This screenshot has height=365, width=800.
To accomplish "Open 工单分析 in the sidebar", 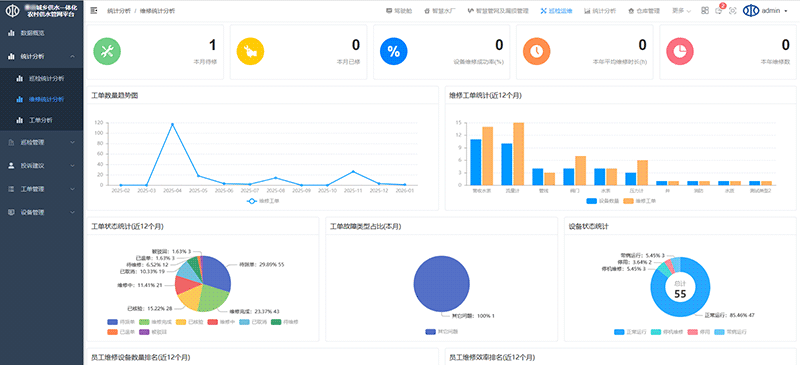I will pyautogui.click(x=41, y=120).
